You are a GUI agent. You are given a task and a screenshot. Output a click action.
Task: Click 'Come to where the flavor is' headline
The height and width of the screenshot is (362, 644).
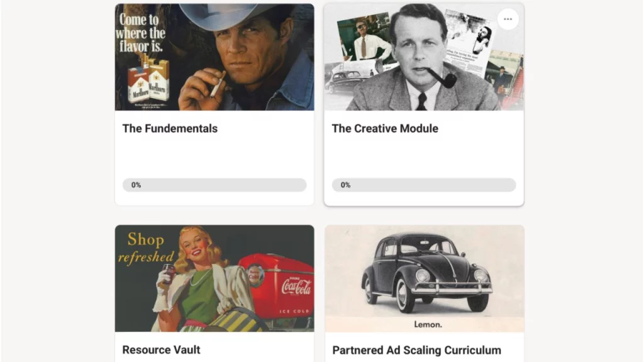141,33
